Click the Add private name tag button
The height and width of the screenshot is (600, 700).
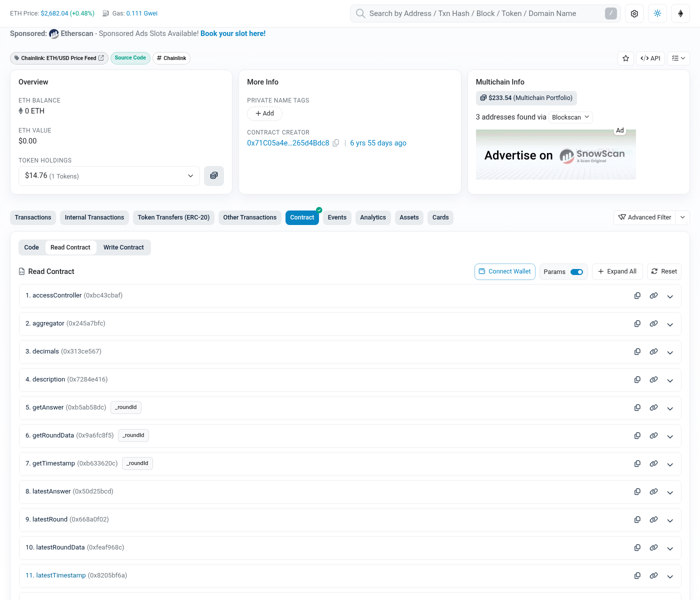pos(264,113)
